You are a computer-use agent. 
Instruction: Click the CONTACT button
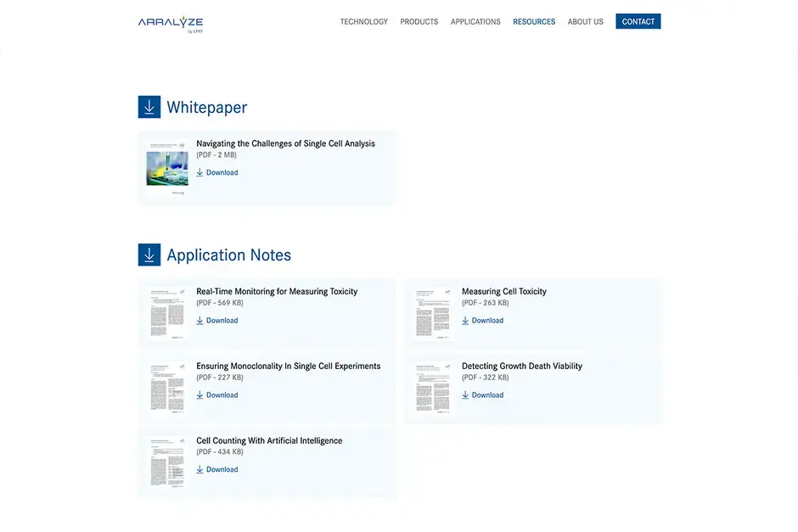638,21
